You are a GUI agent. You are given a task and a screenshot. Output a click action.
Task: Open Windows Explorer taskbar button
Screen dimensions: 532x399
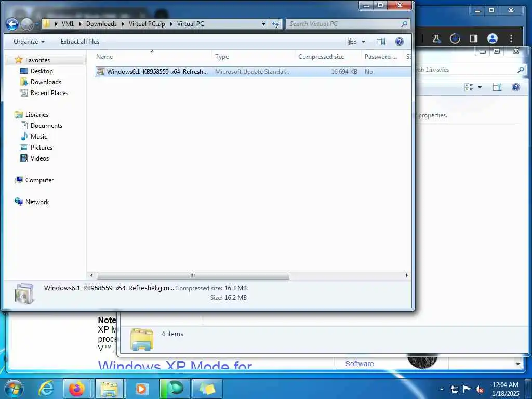[x=109, y=389]
